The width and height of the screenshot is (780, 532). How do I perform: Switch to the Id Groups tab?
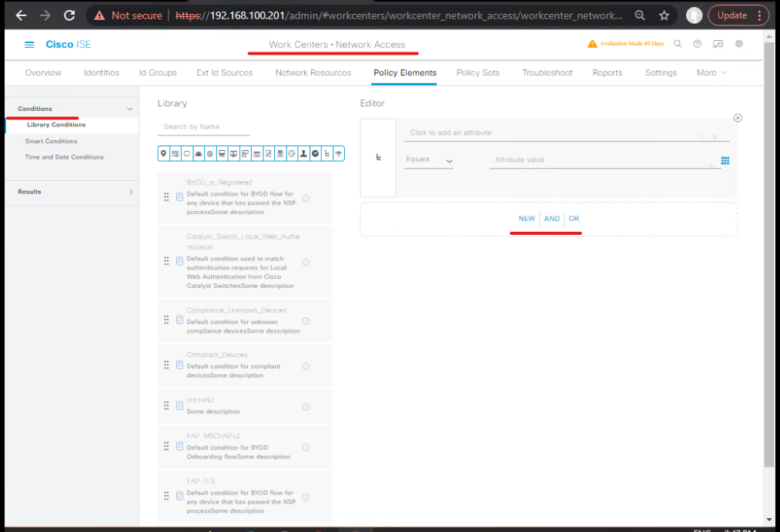(x=158, y=72)
